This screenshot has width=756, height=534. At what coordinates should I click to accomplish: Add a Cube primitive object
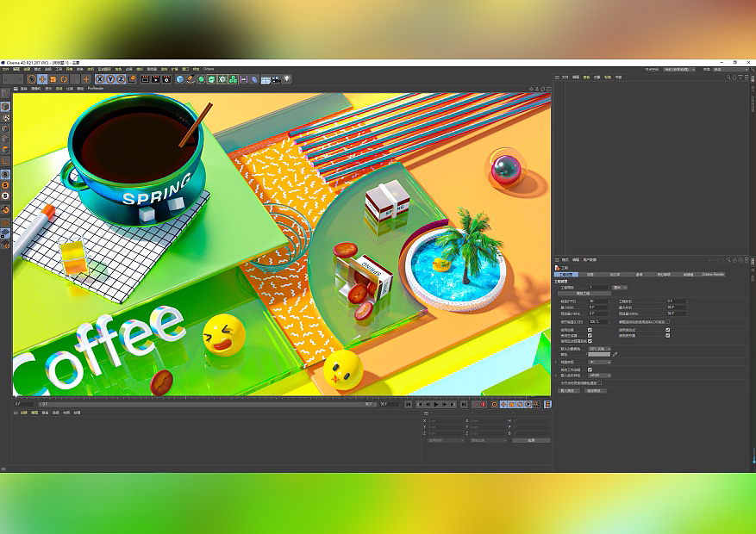click(x=180, y=79)
